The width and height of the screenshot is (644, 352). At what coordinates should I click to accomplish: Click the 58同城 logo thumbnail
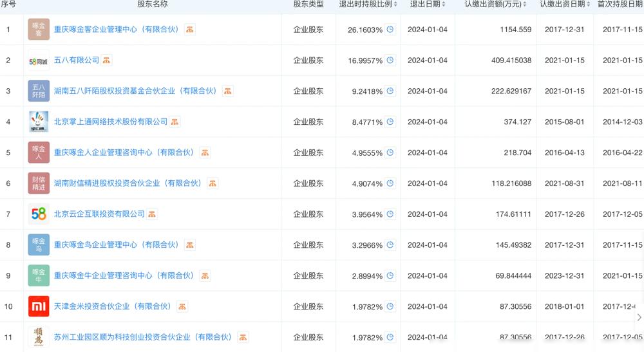pyautogui.click(x=39, y=60)
